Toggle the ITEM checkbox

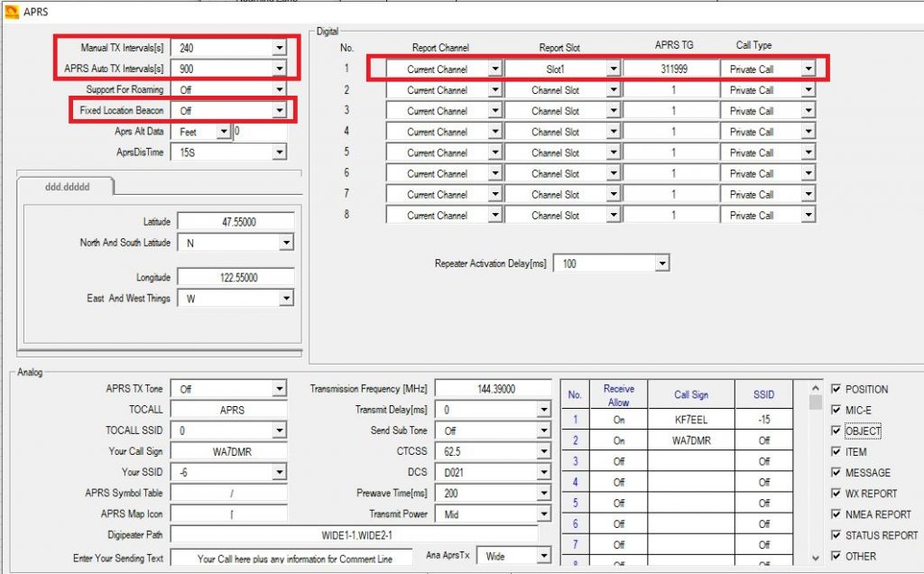pyautogui.click(x=836, y=451)
